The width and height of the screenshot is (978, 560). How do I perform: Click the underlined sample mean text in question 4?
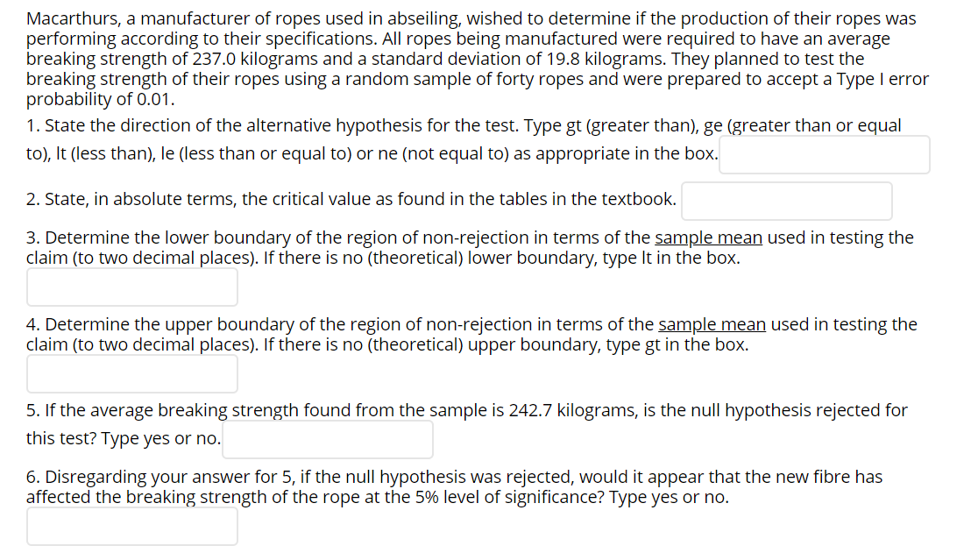click(712, 324)
